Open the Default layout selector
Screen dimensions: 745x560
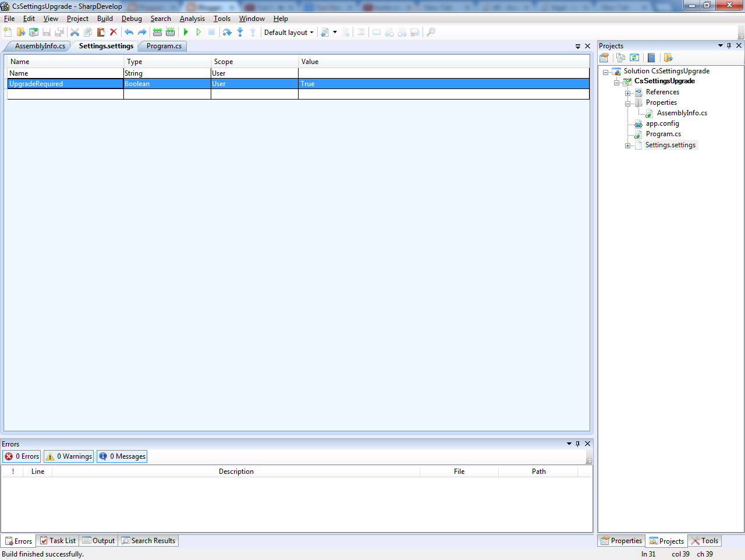(289, 32)
